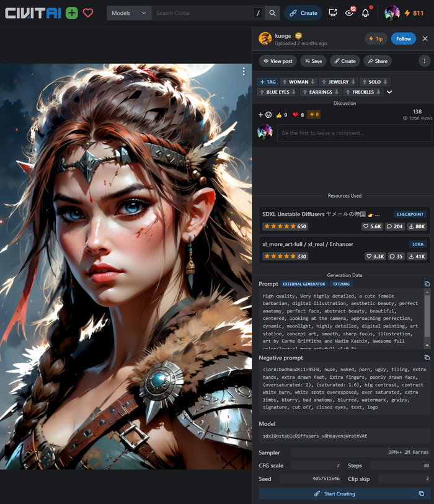This screenshot has height=504, width=434.
Task: Open the Civitai home logo
Action: pyautogui.click(x=33, y=13)
